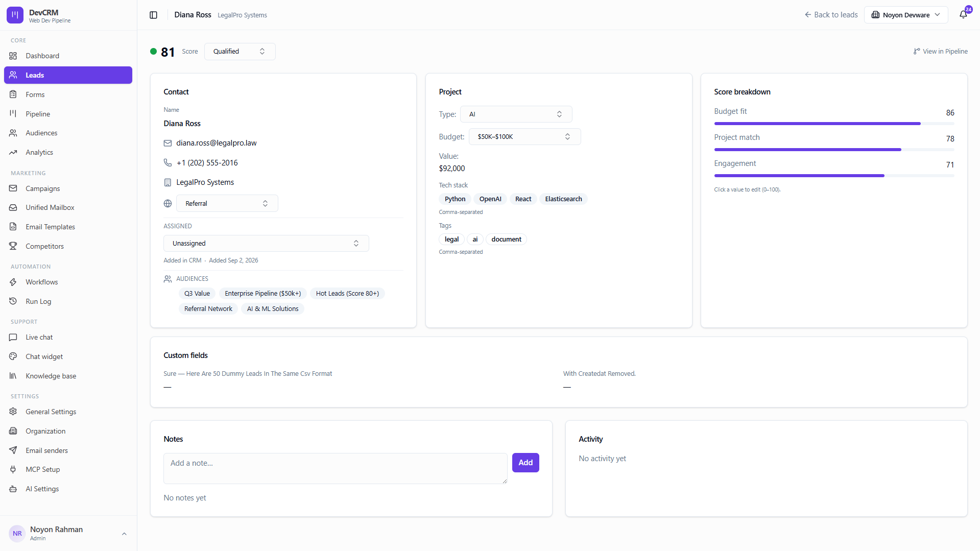Click the Add a note text area
The width and height of the screenshot is (980, 551).
[x=335, y=468]
